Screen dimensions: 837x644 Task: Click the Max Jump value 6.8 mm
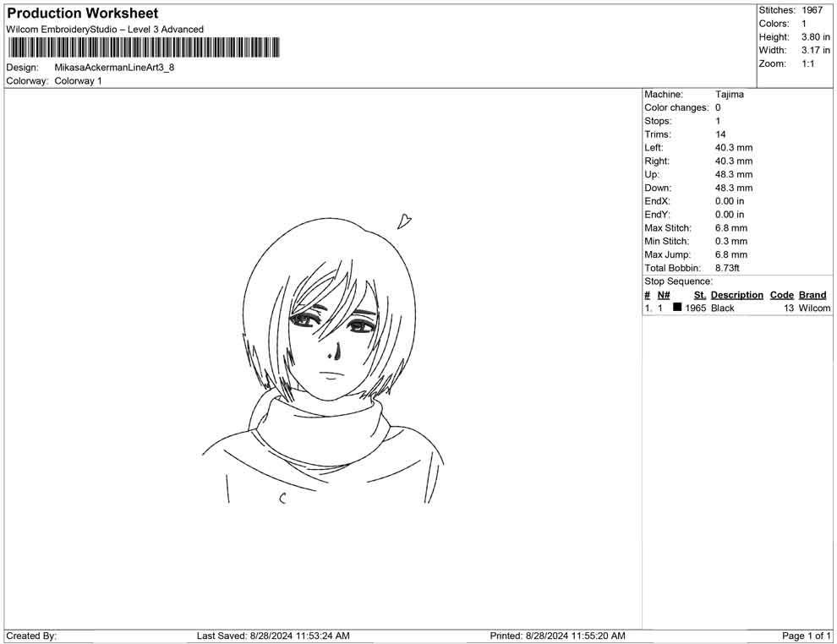(x=731, y=254)
